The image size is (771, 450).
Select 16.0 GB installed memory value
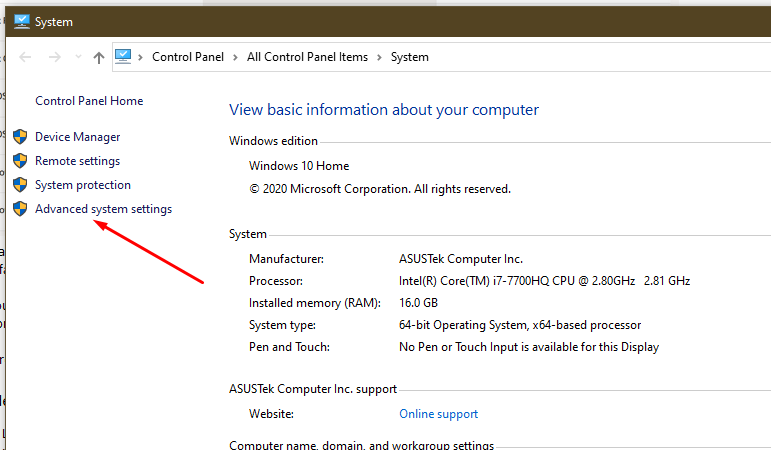click(x=418, y=302)
